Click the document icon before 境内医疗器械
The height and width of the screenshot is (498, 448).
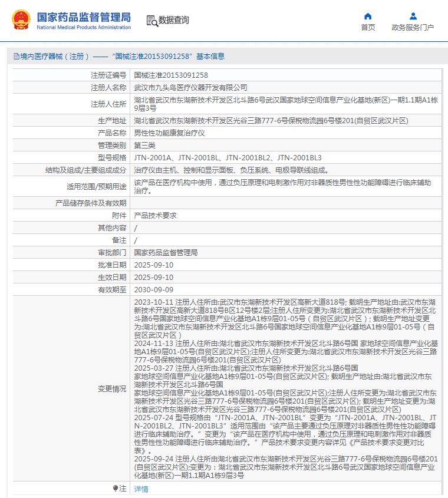pos(16,57)
